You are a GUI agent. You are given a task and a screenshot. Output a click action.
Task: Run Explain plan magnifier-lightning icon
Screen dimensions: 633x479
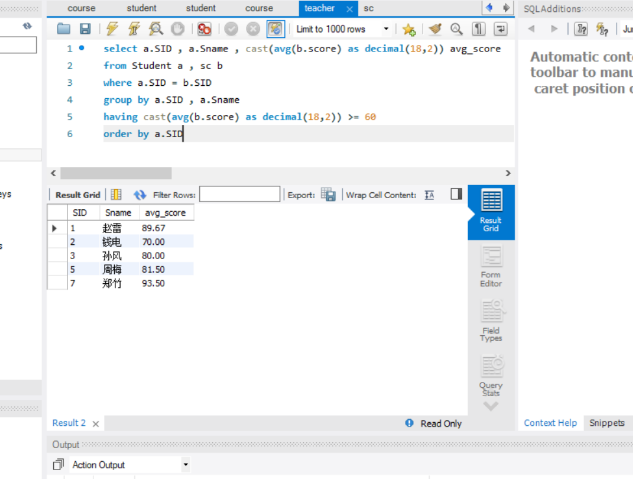point(155,29)
